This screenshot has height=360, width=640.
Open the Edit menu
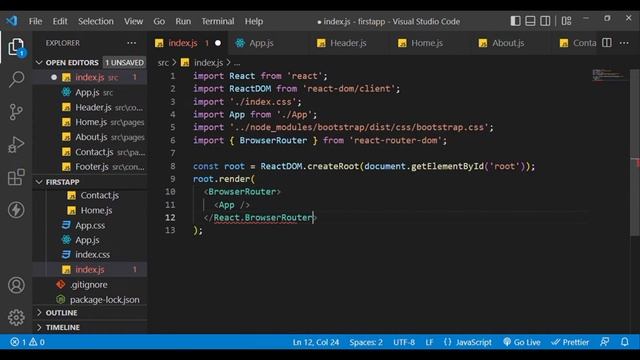pos(60,21)
